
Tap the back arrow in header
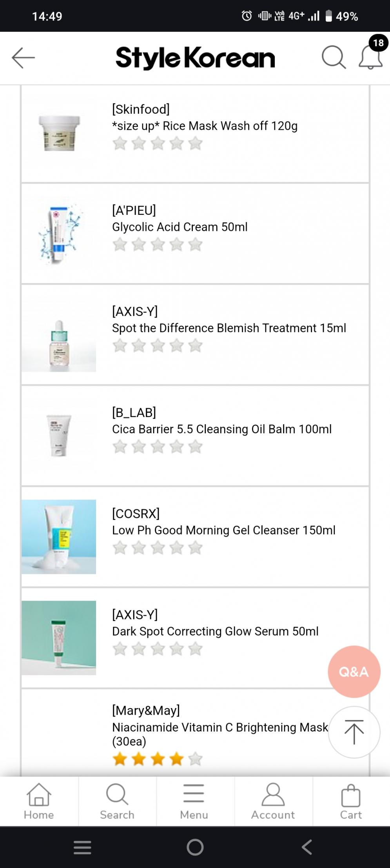point(23,58)
